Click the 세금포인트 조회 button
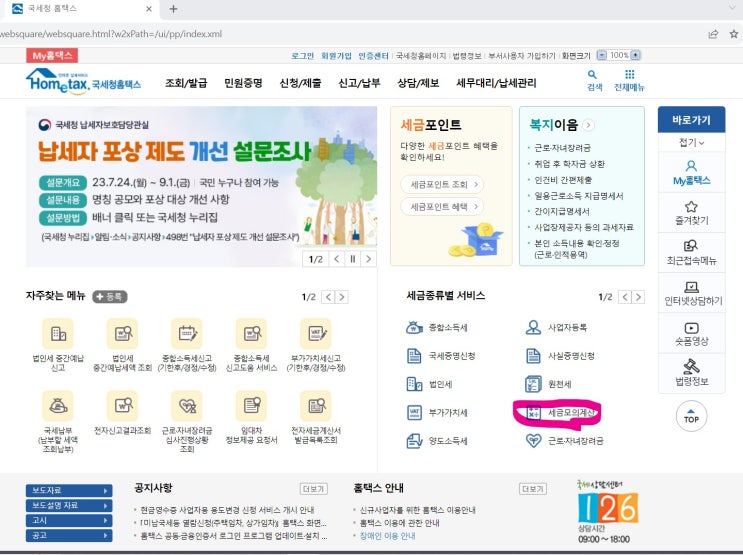This screenshot has height=555, width=743. tap(443, 184)
